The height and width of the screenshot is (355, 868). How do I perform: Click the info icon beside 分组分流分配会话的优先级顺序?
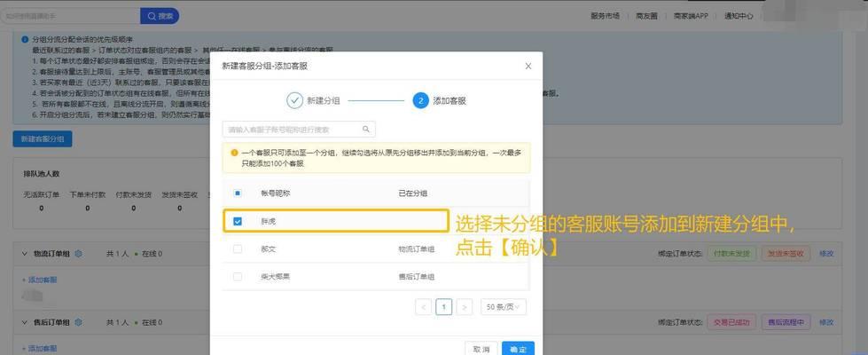(x=25, y=39)
